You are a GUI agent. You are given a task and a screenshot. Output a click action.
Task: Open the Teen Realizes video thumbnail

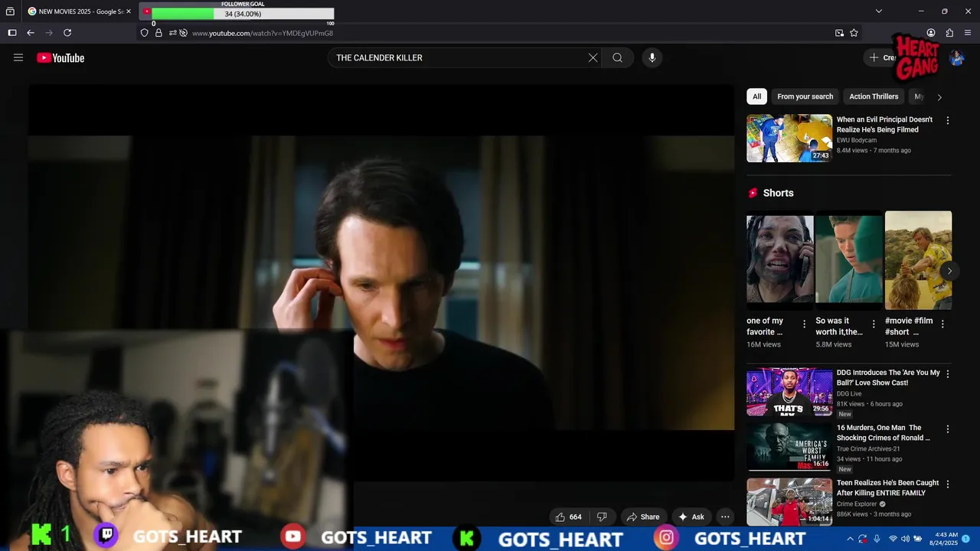coord(789,502)
